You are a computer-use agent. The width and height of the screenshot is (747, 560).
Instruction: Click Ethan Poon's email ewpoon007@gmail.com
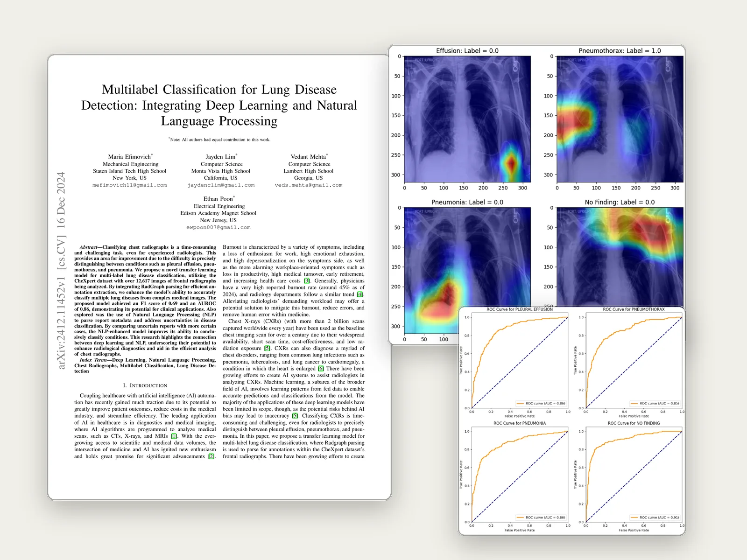(x=218, y=228)
